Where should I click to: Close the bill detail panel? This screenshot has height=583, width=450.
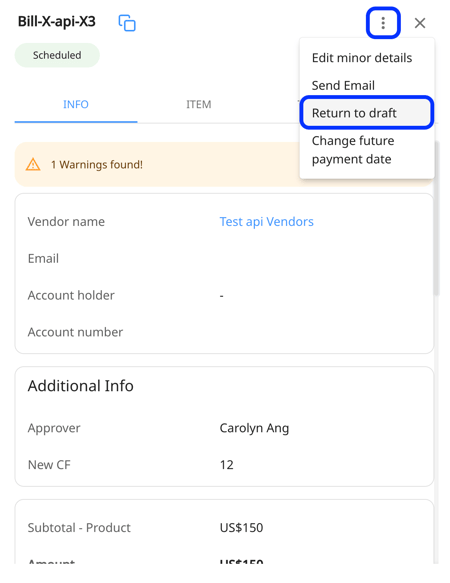pos(420,23)
